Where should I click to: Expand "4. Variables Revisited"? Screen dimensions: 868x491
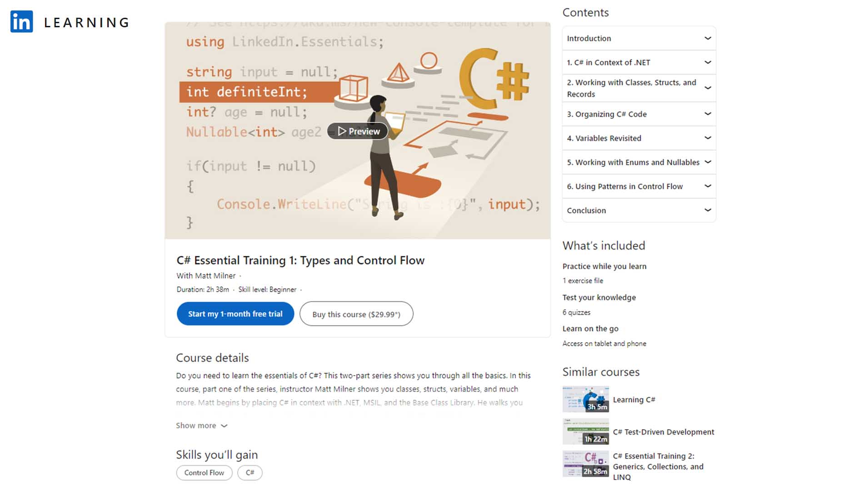point(638,138)
